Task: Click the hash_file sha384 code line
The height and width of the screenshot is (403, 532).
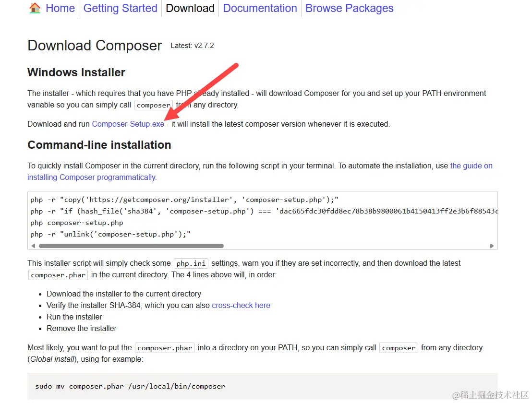Action: click(264, 211)
